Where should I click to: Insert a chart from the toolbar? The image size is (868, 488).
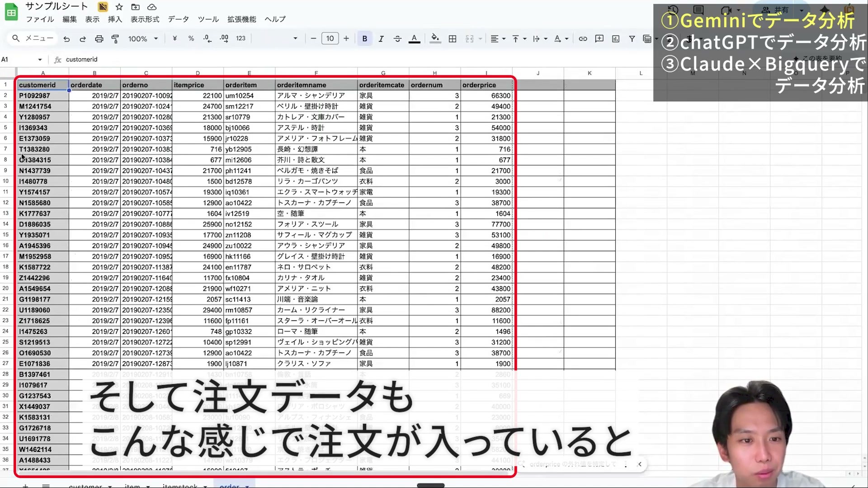tap(616, 39)
